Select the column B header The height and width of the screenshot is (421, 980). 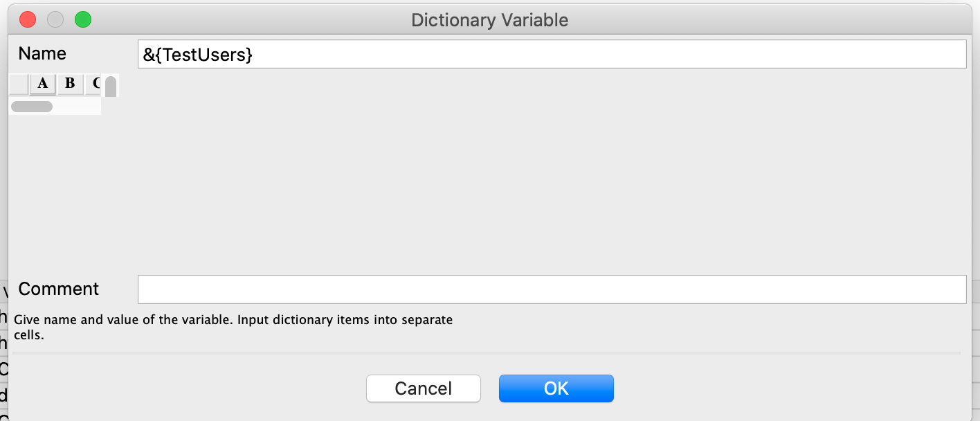(69, 84)
